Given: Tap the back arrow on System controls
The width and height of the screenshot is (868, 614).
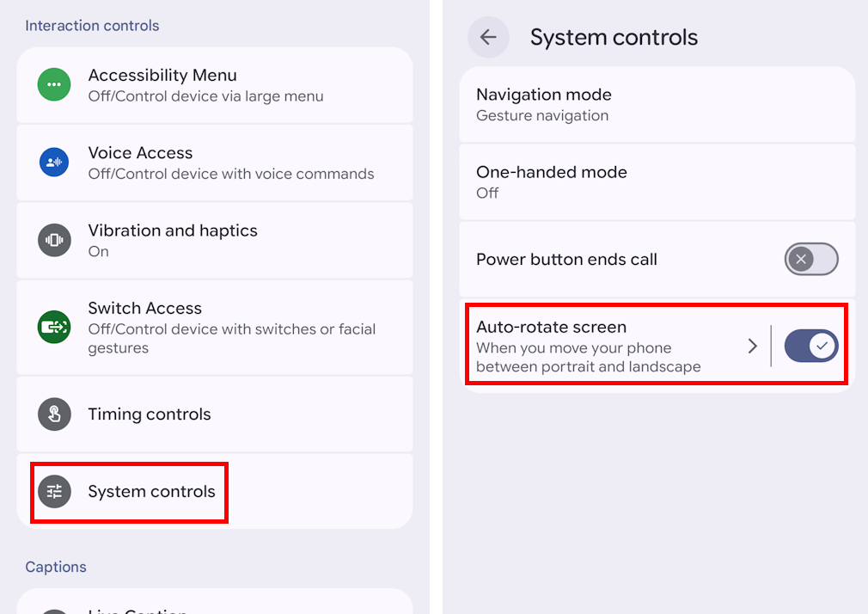Looking at the screenshot, I should pyautogui.click(x=487, y=37).
